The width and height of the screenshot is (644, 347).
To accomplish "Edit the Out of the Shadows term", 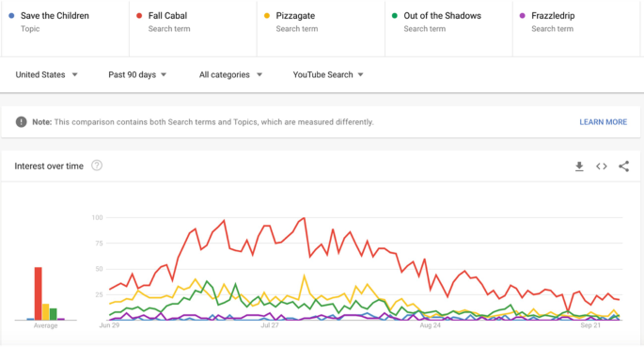I will [448, 28].
